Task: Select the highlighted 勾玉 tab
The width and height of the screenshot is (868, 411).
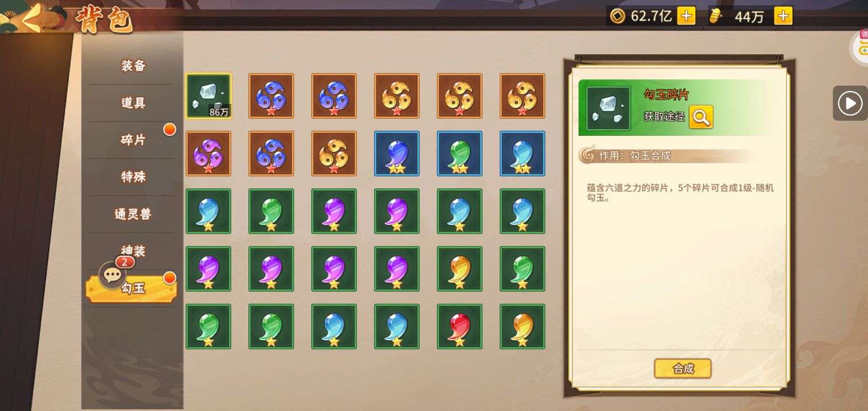Action: [132, 288]
